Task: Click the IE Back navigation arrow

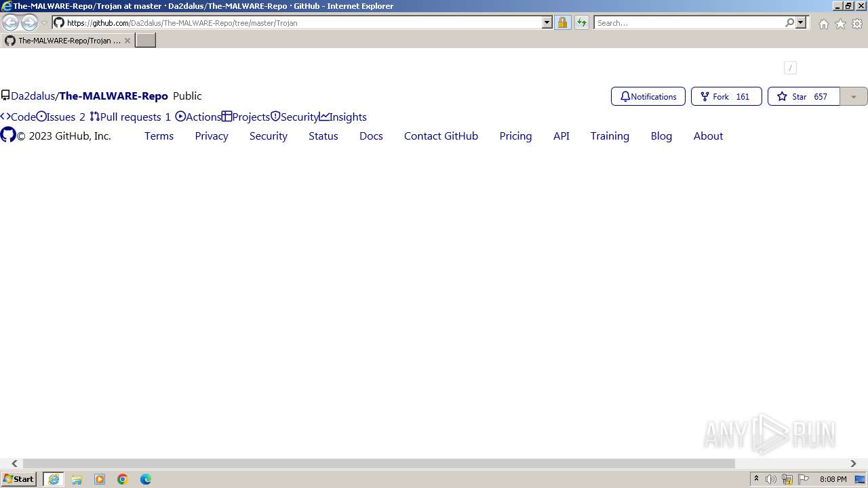Action: 11,22
